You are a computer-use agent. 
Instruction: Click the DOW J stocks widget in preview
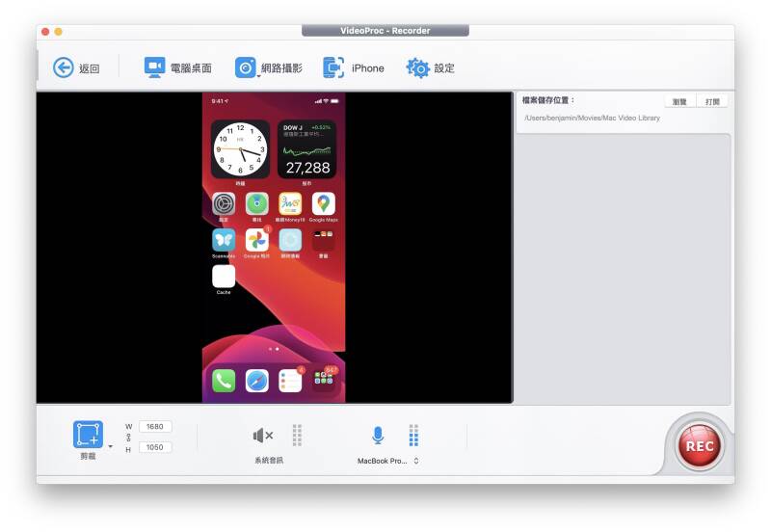(x=306, y=149)
